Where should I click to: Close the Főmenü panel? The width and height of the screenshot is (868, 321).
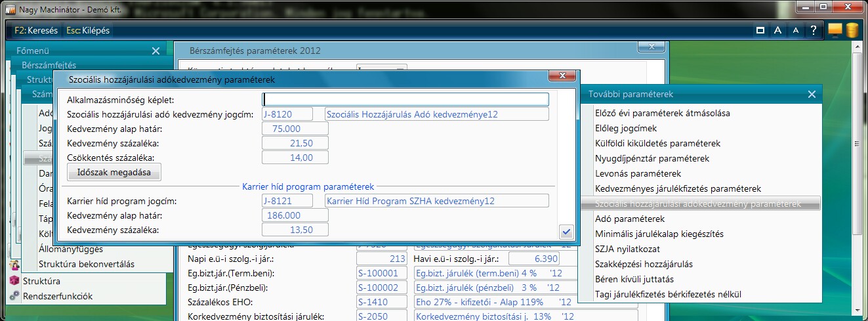pos(155,51)
